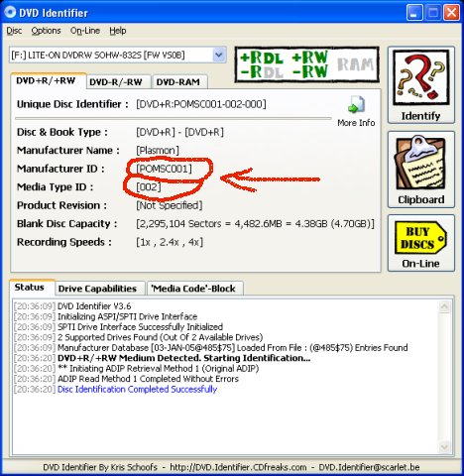This screenshot has width=464, height=476.
Task: Open the Options menu
Action: click(46, 31)
